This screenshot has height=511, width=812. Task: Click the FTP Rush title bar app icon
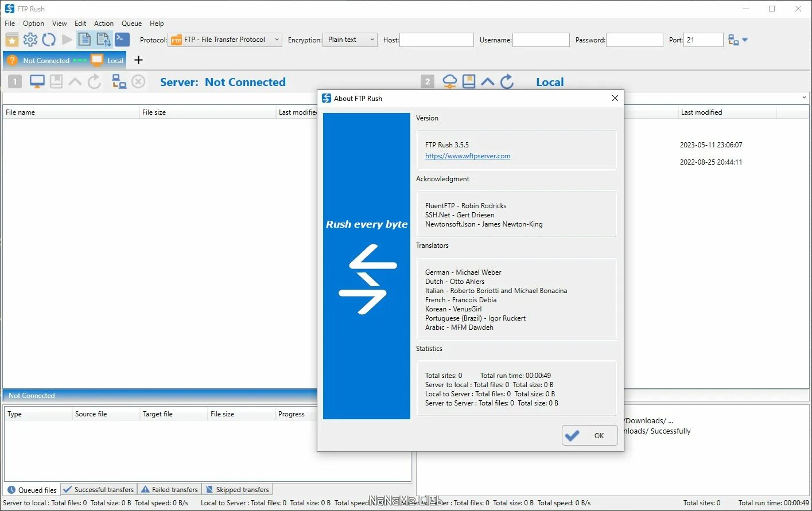pyautogui.click(x=9, y=9)
